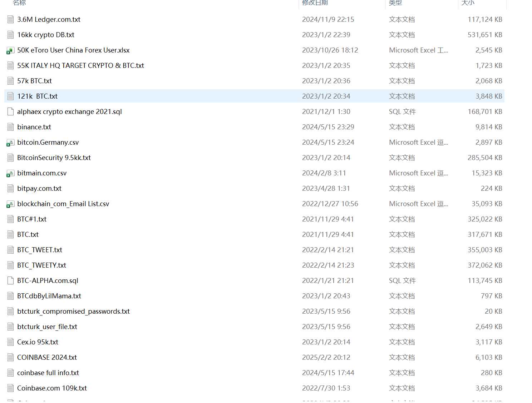Click the icon of highlighted 121k BTC.txt
532x403 pixels.
click(x=10, y=96)
